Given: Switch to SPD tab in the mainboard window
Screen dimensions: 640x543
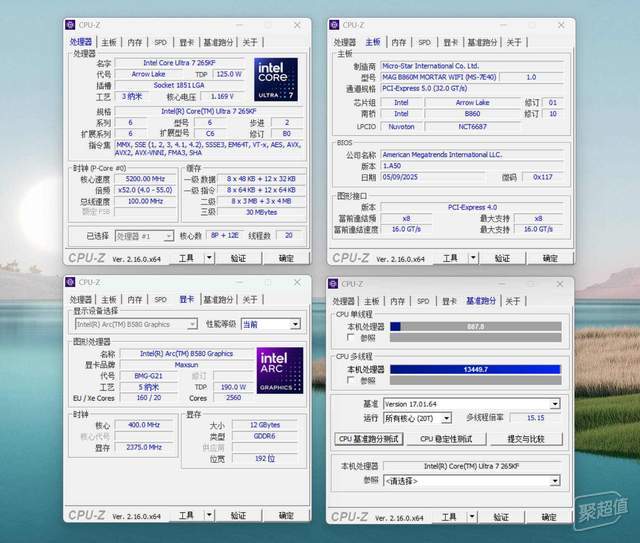Looking at the screenshot, I should coord(424,42).
